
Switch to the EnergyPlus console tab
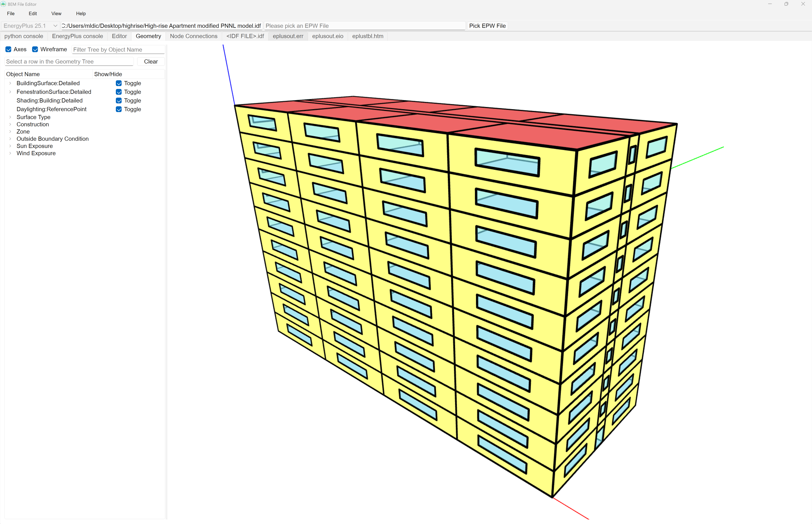(78, 36)
